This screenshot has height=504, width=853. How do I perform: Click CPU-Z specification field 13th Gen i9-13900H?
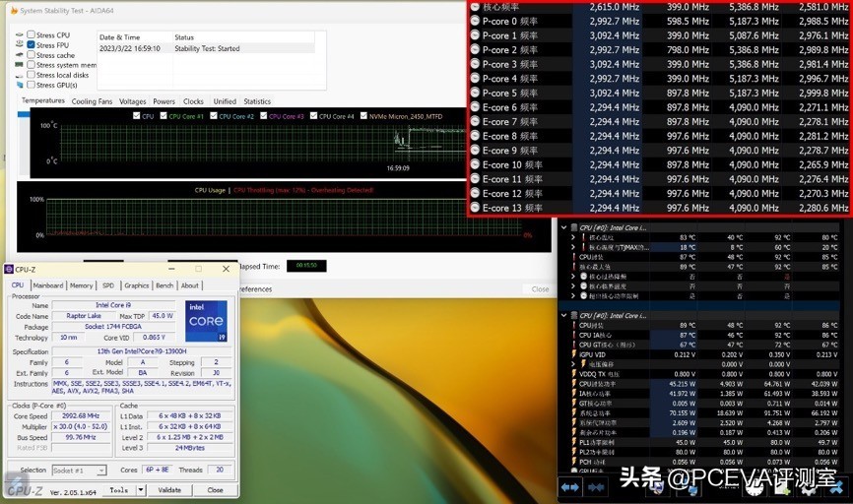pos(142,351)
